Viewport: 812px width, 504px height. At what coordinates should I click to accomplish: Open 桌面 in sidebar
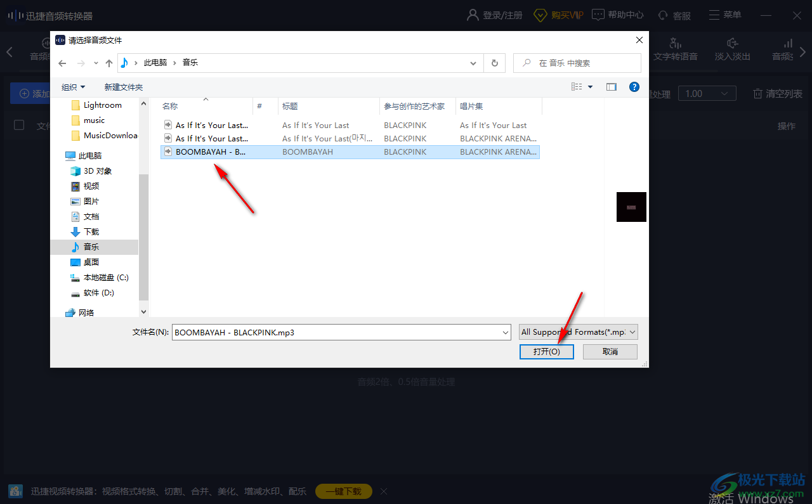[x=85, y=262]
